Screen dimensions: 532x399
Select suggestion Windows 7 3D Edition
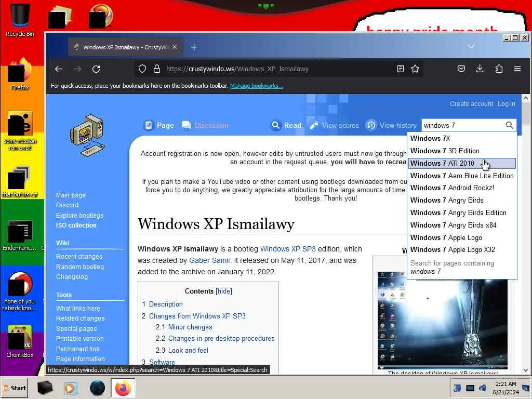pyautogui.click(x=462, y=151)
